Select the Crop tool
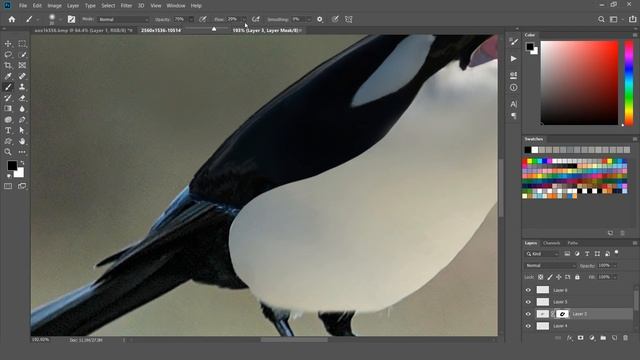 [8, 65]
